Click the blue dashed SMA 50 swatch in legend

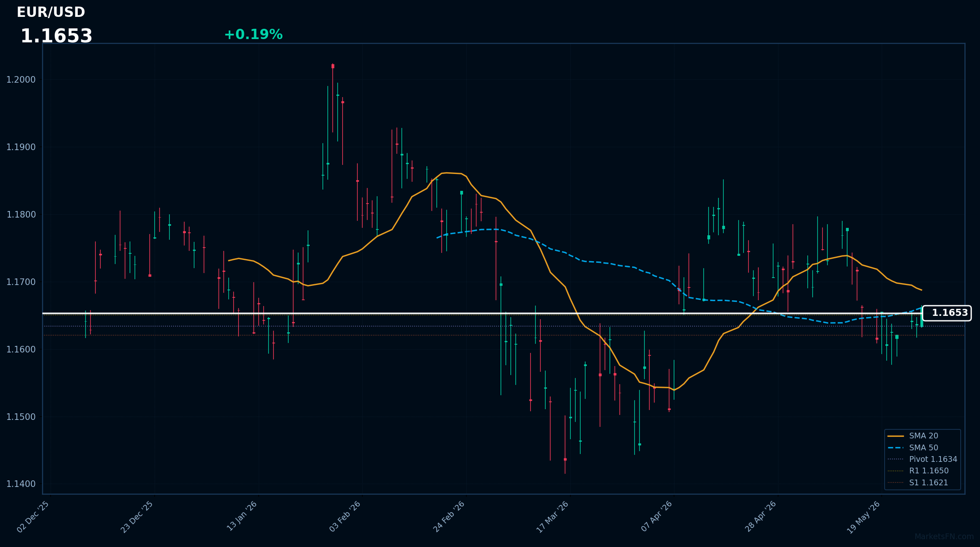pyautogui.click(x=896, y=448)
